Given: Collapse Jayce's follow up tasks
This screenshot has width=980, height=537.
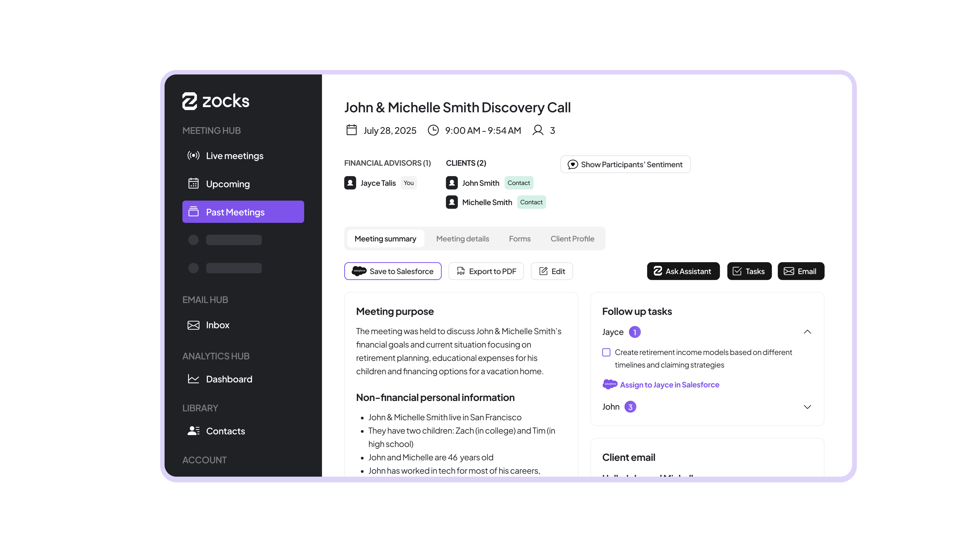Looking at the screenshot, I should [807, 332].
